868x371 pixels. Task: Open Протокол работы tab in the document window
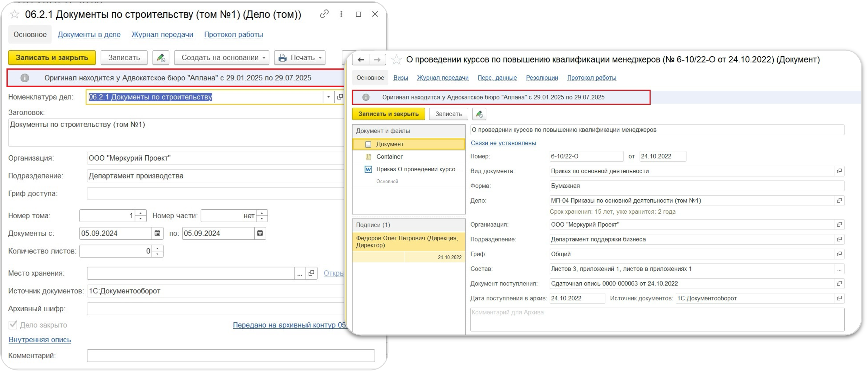(x=592, y=78)
